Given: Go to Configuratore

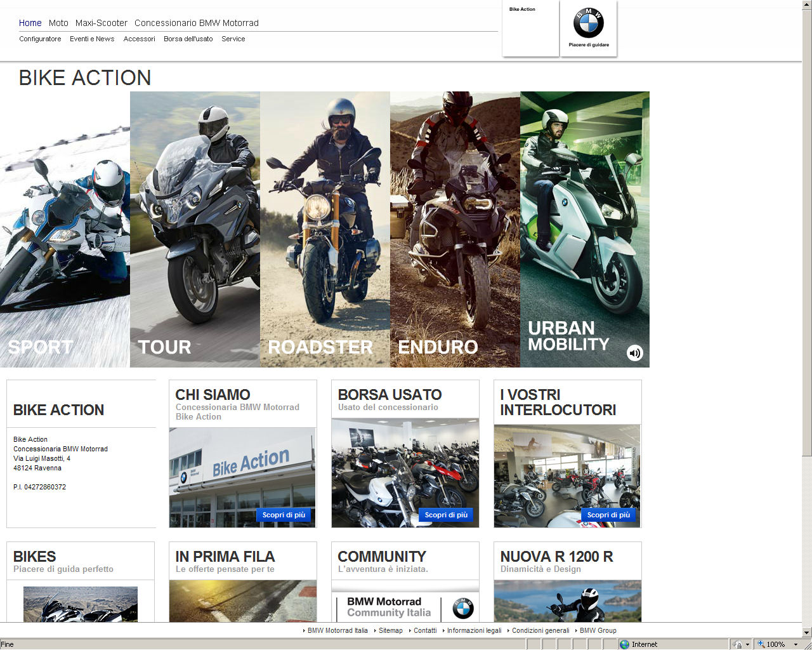Looking at the screenshot, I should click(40, 39).
